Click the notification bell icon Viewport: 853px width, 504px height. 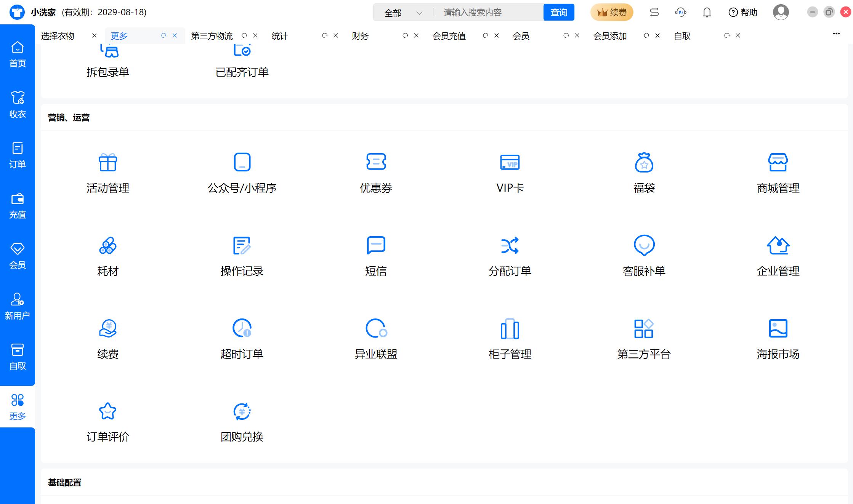pyautogui.click(x=707, y=13)
